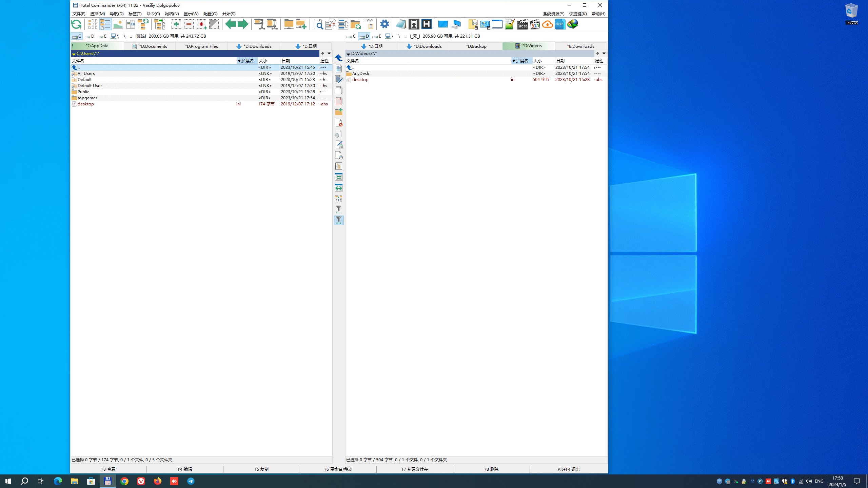868x488 pixels.
Task: Click F6 重命名/移动 button
Action: (x=338, y=469)
